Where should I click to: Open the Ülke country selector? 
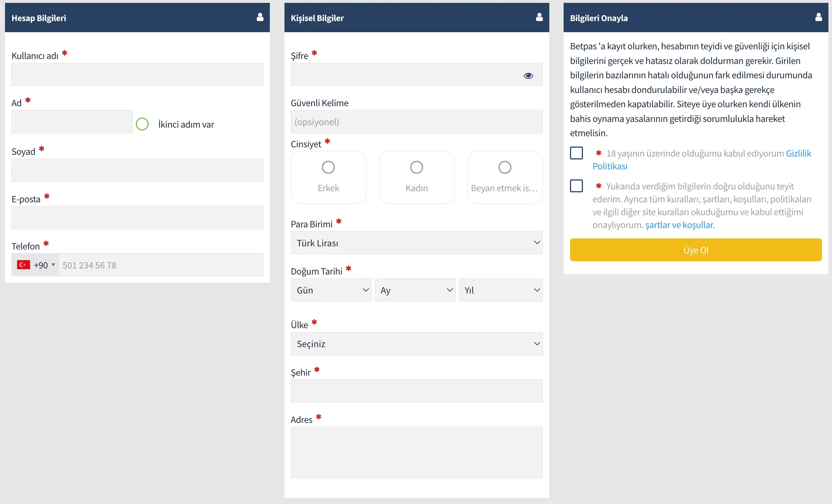[416, 344]
